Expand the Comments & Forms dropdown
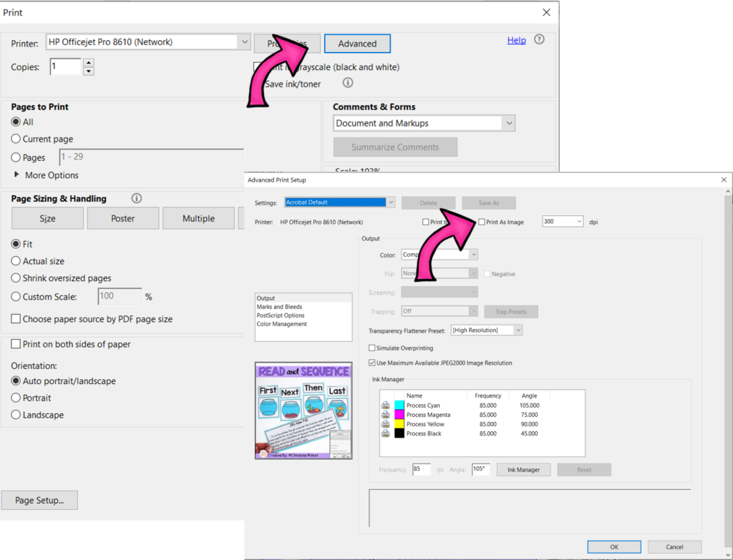The image size is (733, 560). pos(508,123)
